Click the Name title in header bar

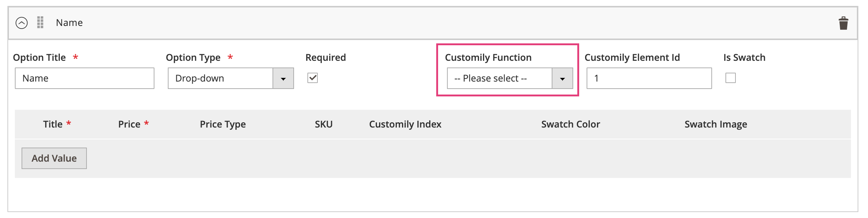(69, 23)
